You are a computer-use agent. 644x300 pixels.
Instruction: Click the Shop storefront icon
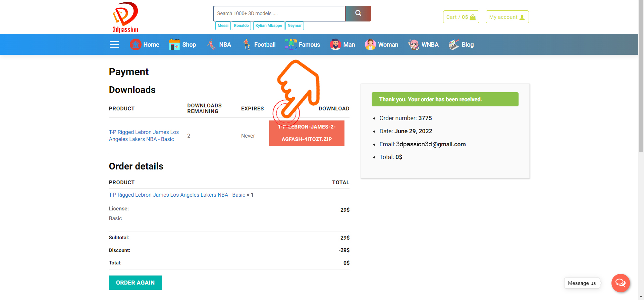[174, 45]
